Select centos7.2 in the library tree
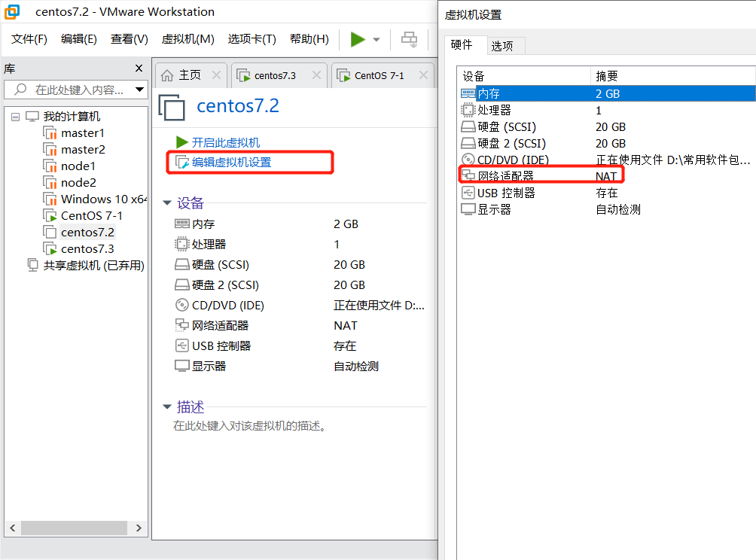Viewport: 756px width, 560px height. pos(87,233)
